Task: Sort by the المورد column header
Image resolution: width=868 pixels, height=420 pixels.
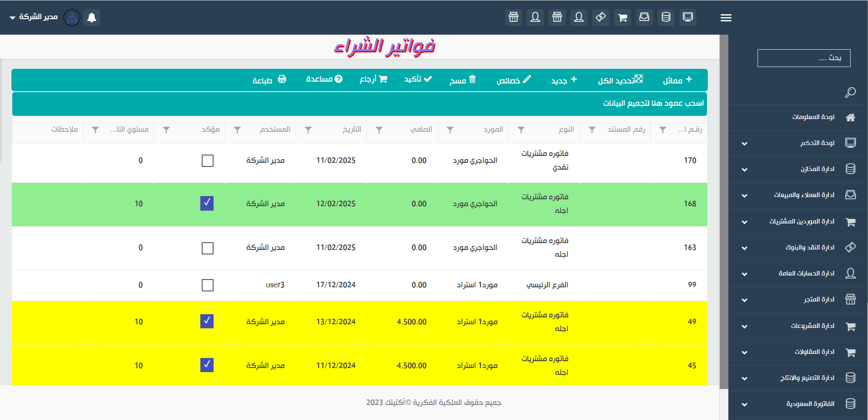Action: tap(493, 130)
